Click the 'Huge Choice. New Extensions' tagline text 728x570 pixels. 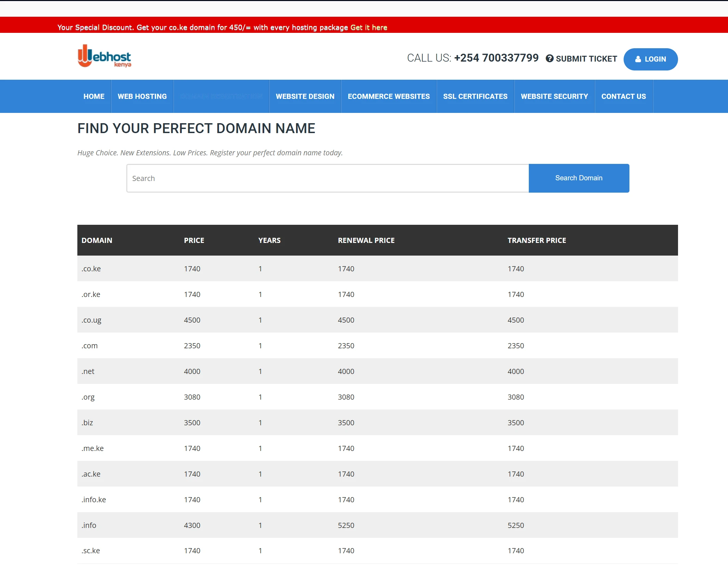(x=210, y=153)
